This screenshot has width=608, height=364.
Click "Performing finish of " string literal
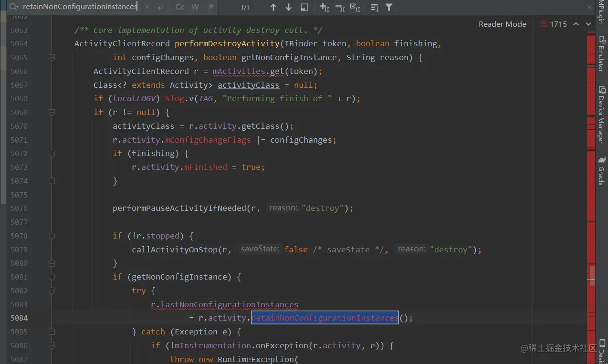pos(277,98)
